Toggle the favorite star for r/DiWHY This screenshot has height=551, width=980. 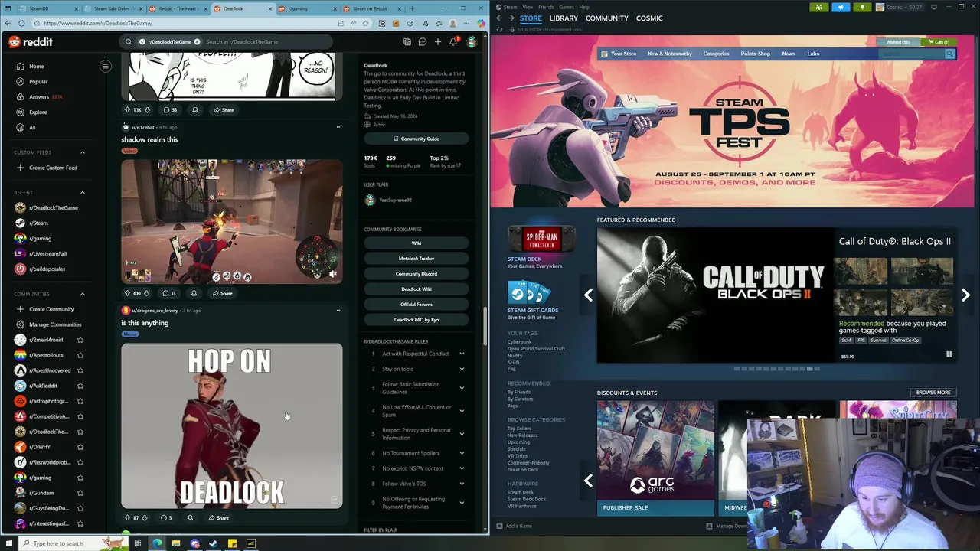coord(80,447)
